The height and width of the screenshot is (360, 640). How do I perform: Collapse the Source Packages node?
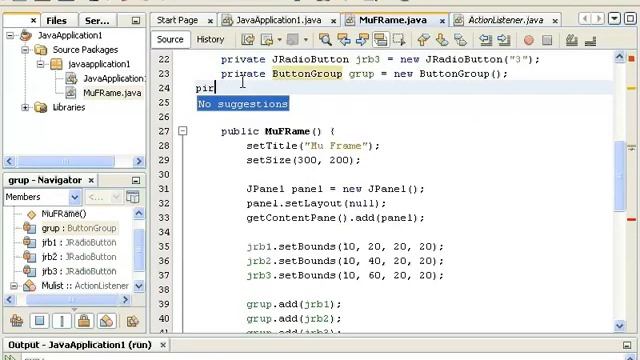coord(25,50)
